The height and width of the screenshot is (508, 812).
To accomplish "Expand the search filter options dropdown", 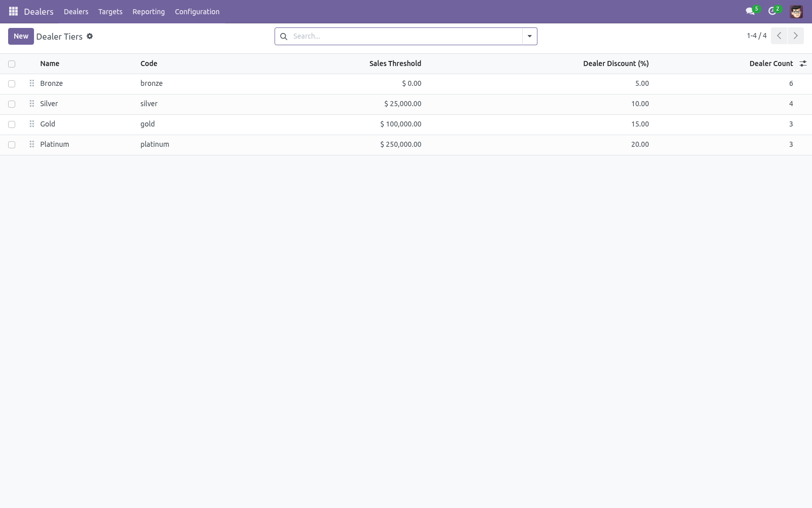I will coord(529,36).
